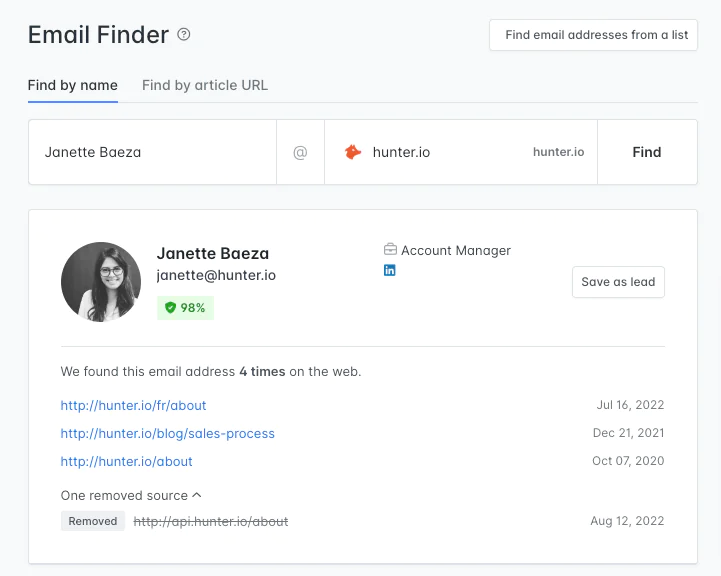Click the @ symbol separator
Image resolution: width=721 pixels, height=576 pixels.
coord(300,152)
